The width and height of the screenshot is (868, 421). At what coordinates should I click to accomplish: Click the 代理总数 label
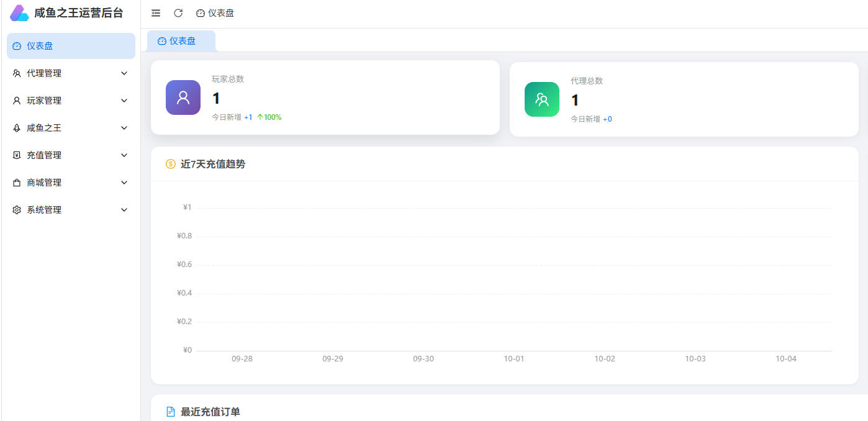click(x=587, y=81)
